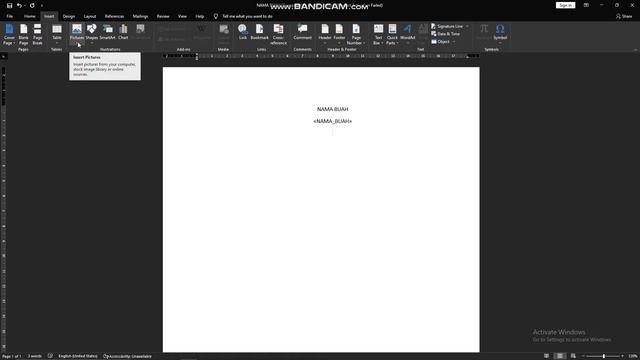The width and height of the screenshot is (640, 360).
Task: Switch to the Mailings tab
Action: pyautogui.click(x=140, y=16)
